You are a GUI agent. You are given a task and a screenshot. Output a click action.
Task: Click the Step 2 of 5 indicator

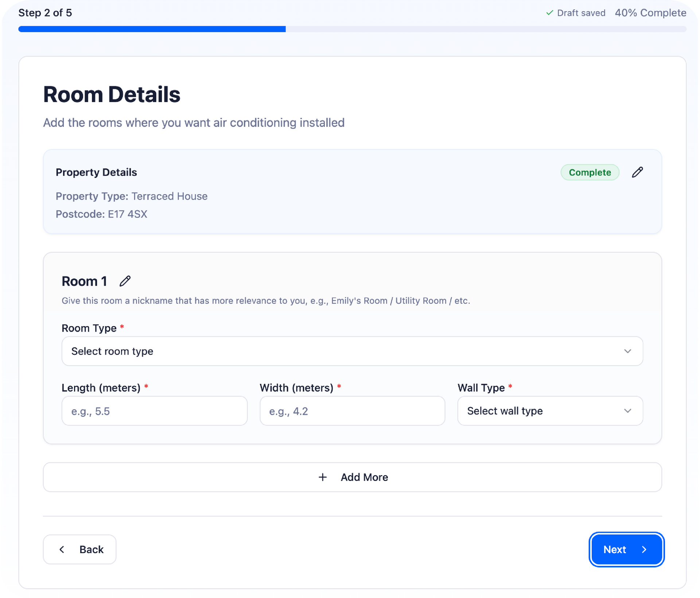pos(45,13)
